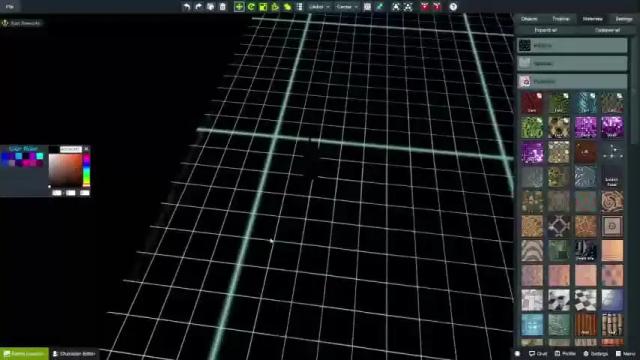Expand the first material category header
This screenshot has width=640, height=360.
[572, 45]
